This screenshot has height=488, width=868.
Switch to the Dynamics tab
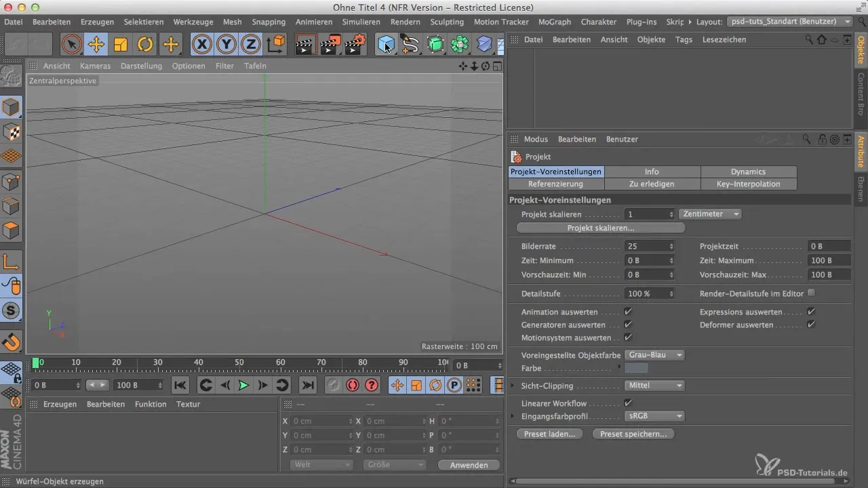coord(748,171)
